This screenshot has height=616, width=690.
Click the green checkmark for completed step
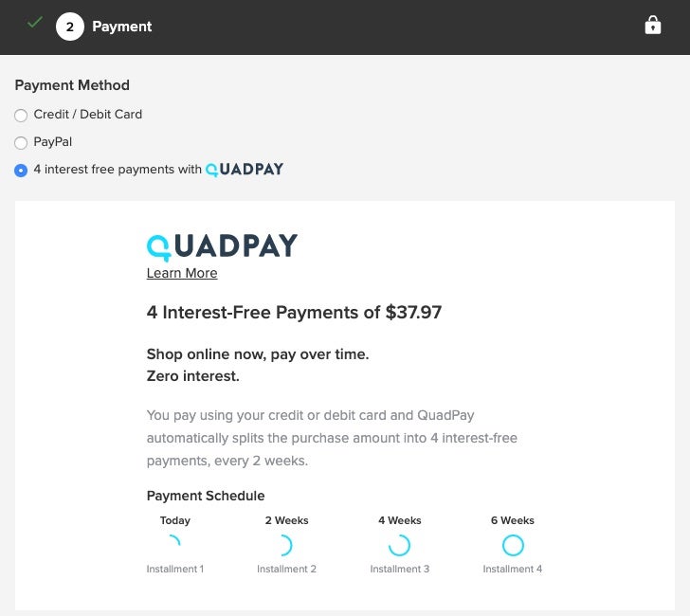tap(35, 23)
